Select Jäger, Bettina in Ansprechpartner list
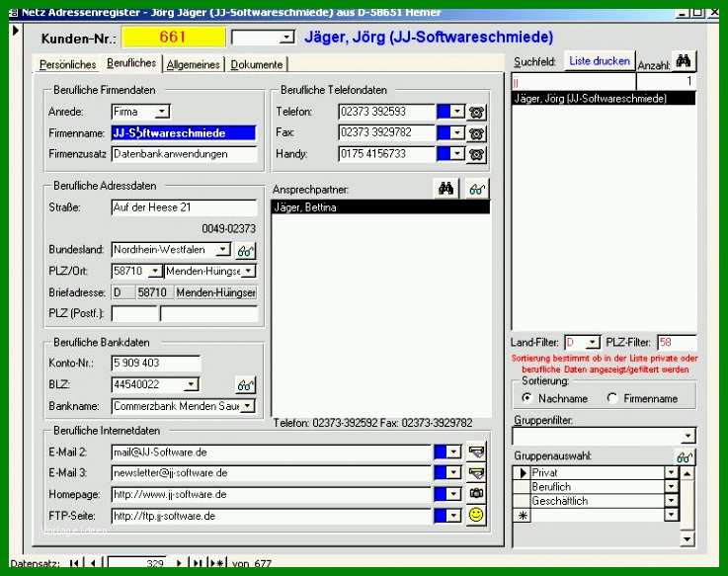Image resolution: width=728 pixels, height=576 pixels. pos(380,207)
